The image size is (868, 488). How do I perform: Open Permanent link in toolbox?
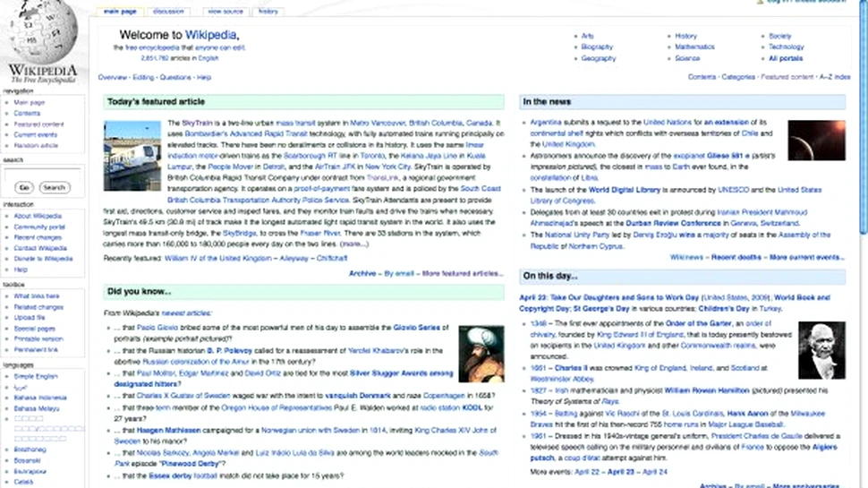[36, 349]
